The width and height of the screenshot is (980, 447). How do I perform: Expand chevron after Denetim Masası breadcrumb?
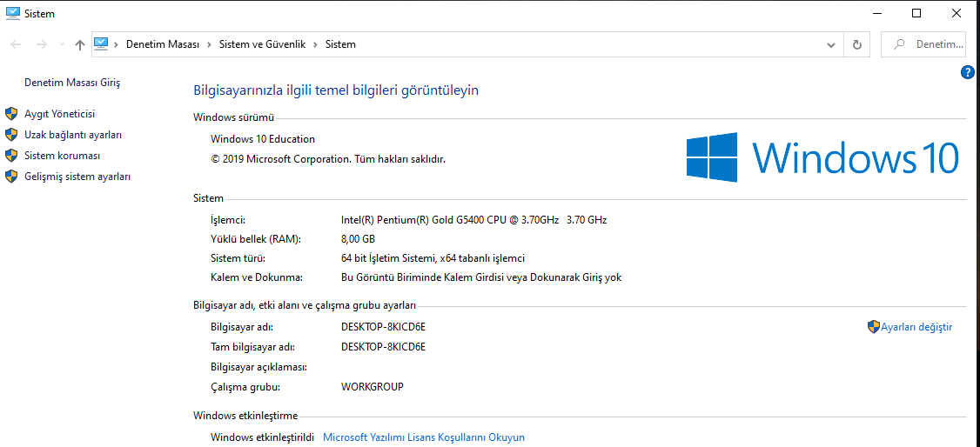210,44
